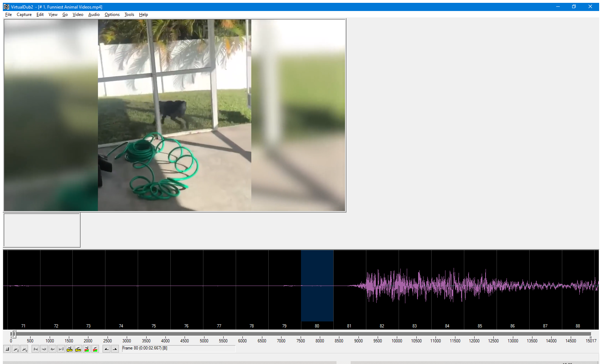Expand the Audio menu
602x364 pixels.
(x=94, y=15)
